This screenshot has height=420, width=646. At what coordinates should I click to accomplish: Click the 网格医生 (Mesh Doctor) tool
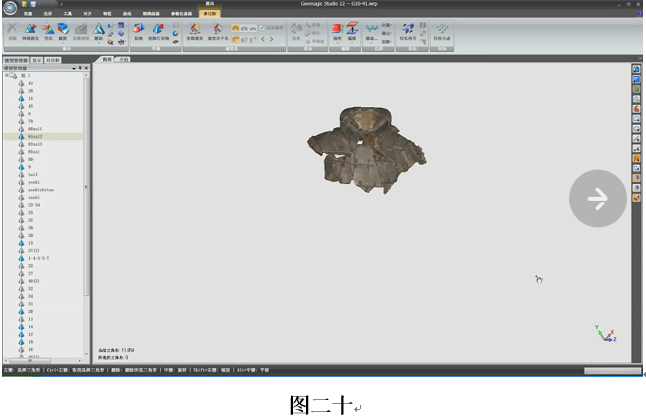click(x=30, y=30)
